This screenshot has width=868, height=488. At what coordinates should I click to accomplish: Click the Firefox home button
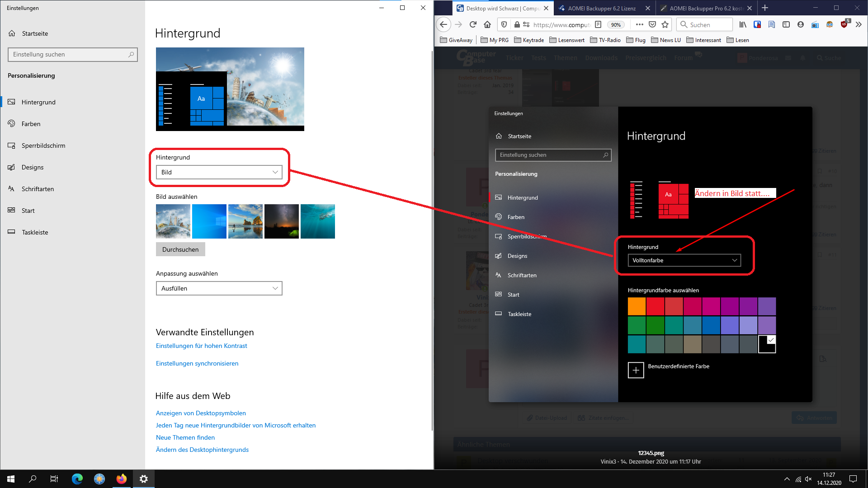click(487, 24)
